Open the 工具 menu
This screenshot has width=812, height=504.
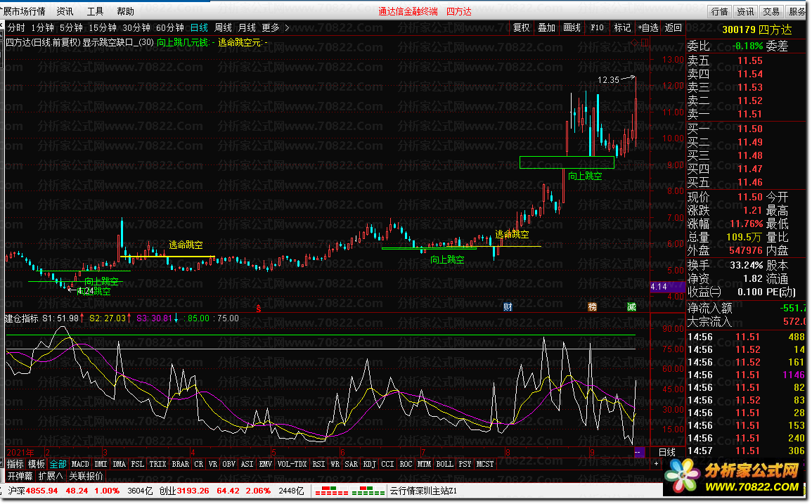coord(95,11)
